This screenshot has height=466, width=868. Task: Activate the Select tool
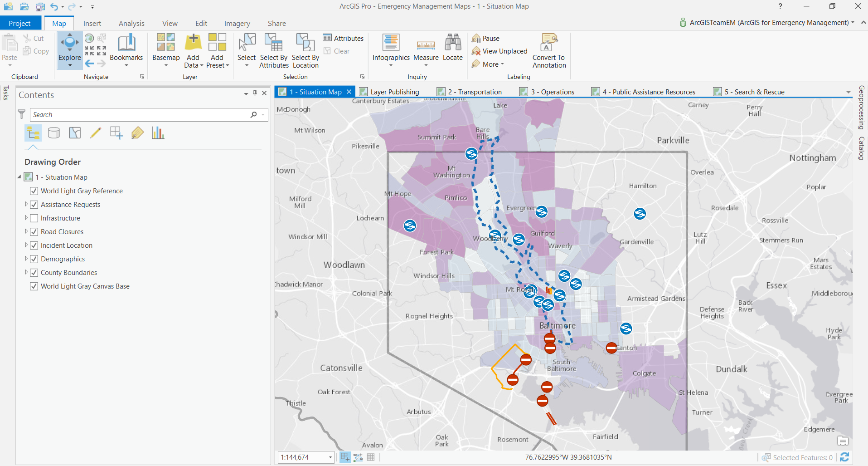[x=247, y=50]
